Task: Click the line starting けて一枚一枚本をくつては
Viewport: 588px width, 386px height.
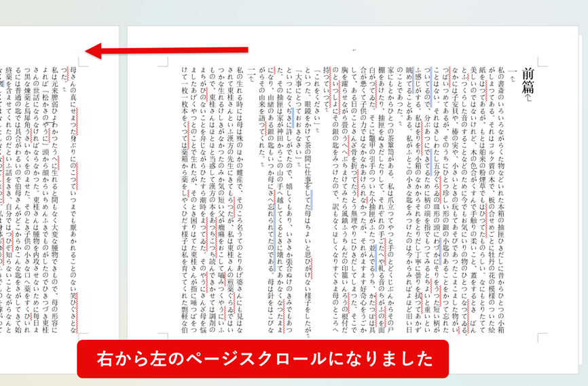Action: click(185, 200)
